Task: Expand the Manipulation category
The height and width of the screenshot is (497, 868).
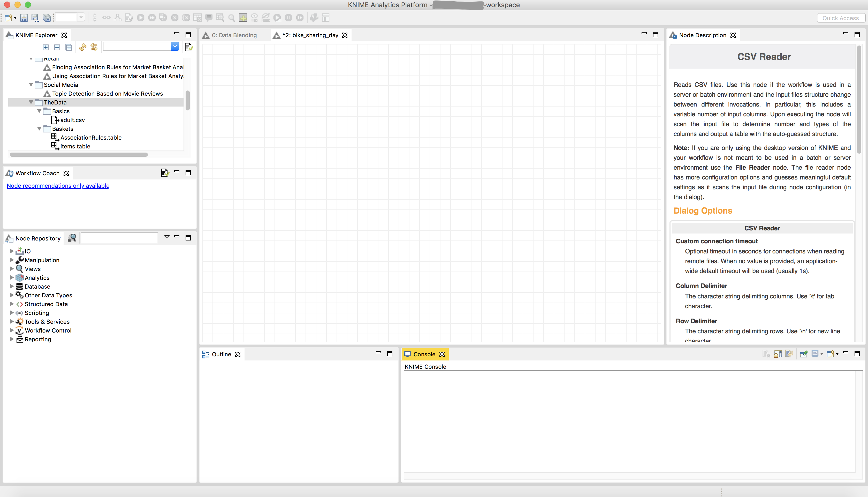Action: [12, 260]
